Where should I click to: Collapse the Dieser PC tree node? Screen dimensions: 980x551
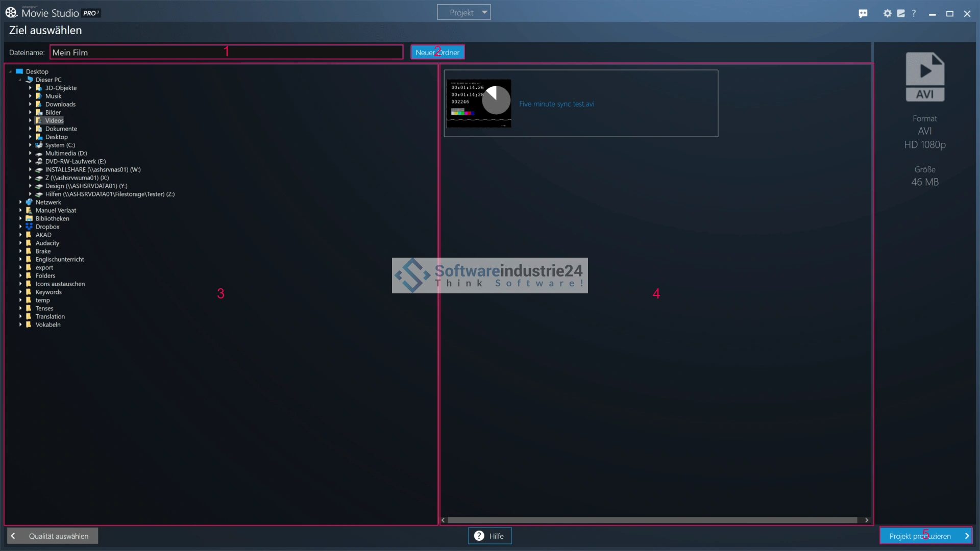(x=20, y=80)
